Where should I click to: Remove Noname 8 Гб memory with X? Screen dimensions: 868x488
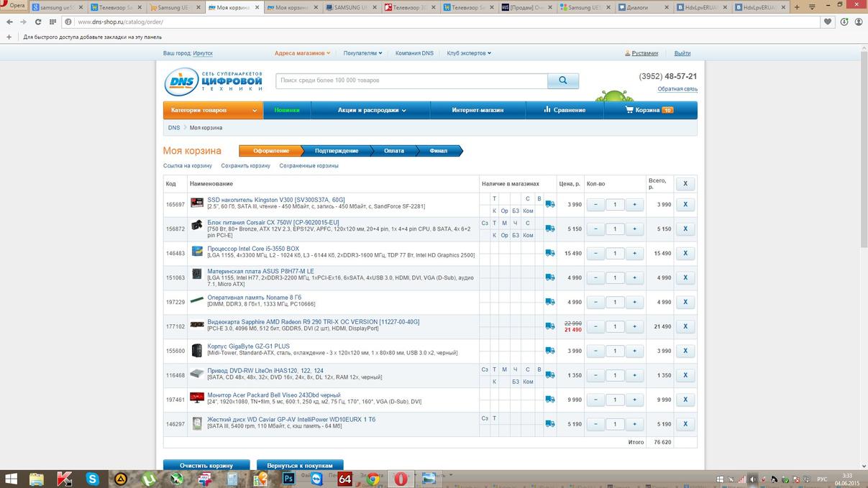[x=685, y=303]
